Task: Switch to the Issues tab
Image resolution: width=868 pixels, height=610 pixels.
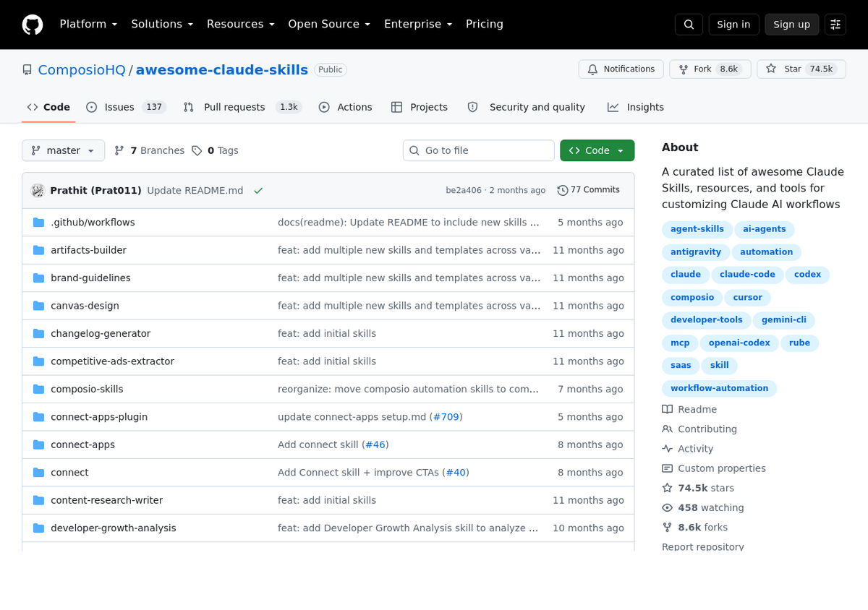Action: click(x=126, y=107)
